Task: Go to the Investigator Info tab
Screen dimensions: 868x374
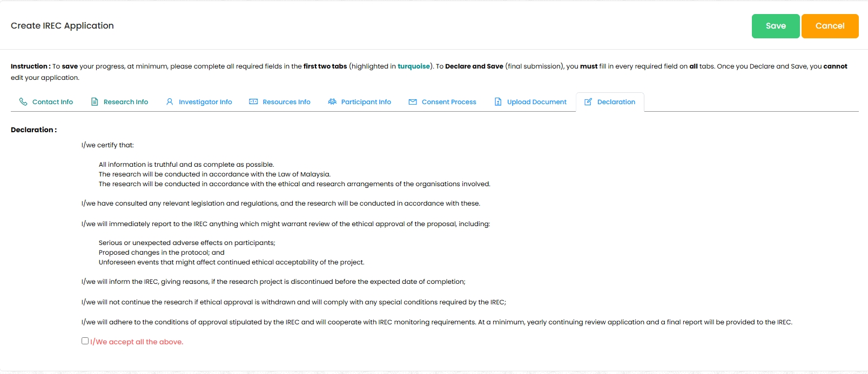Action: coord(199,102)
